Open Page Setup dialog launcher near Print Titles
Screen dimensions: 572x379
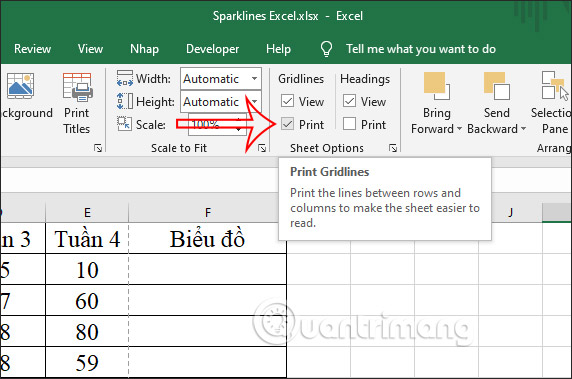98,148
